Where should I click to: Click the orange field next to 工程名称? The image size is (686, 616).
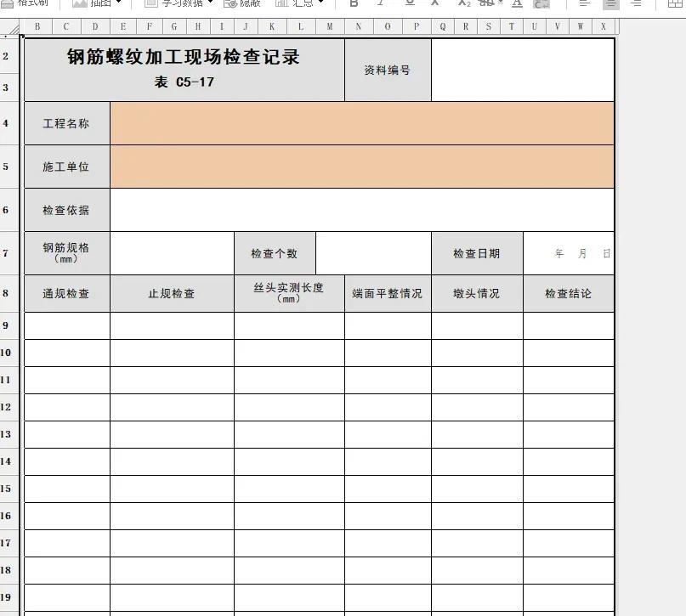tap(362, 123)
